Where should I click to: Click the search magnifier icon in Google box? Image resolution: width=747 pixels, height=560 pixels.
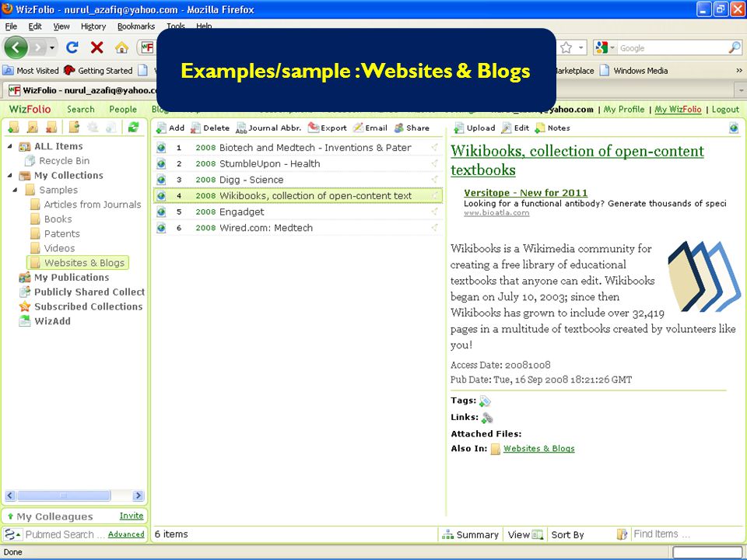point(735,47)
